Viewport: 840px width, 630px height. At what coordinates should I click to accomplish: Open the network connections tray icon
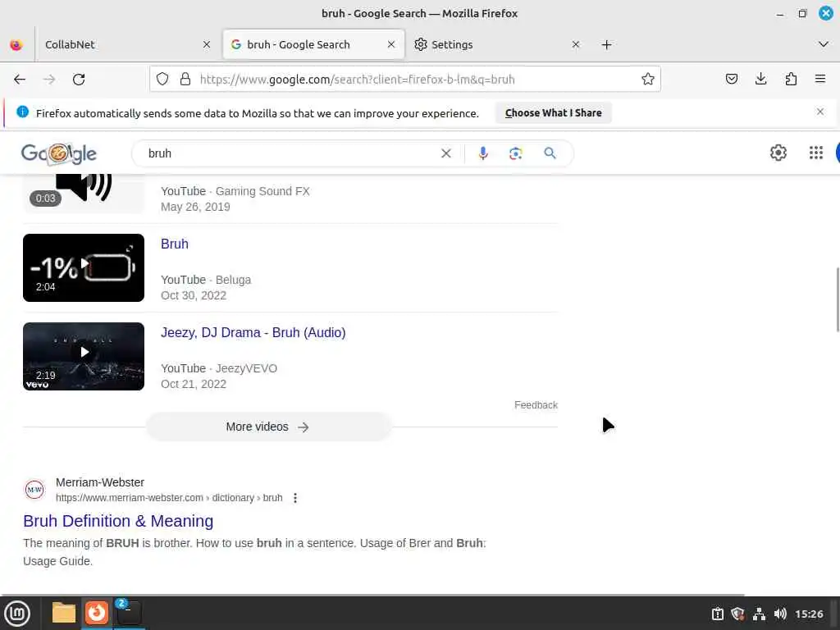pos(759,614)
